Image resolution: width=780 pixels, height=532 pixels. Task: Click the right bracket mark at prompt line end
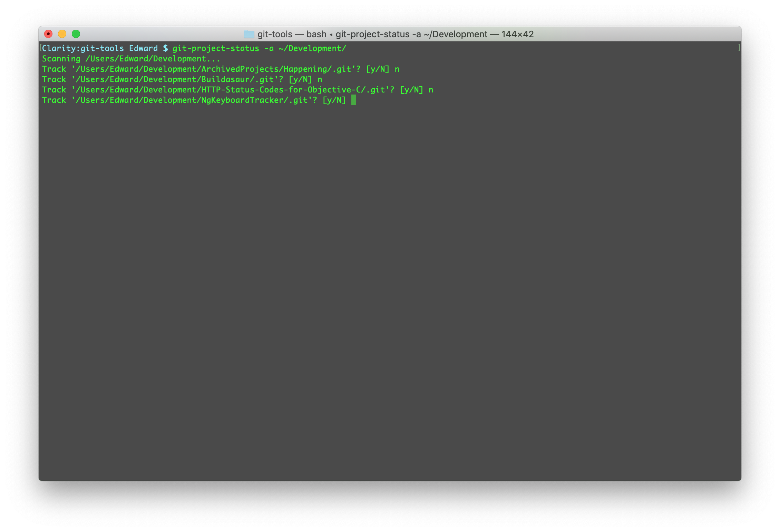click(x=739, y=48)
